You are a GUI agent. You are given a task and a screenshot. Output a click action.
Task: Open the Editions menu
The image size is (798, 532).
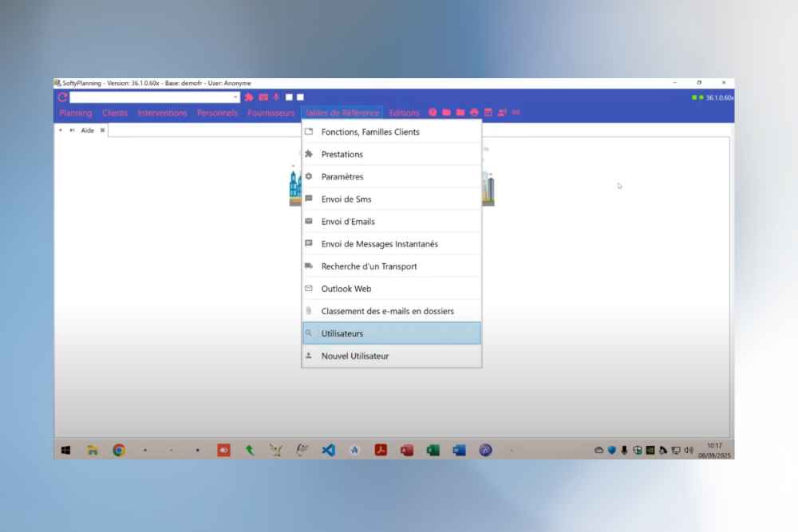tap(404, 113)
